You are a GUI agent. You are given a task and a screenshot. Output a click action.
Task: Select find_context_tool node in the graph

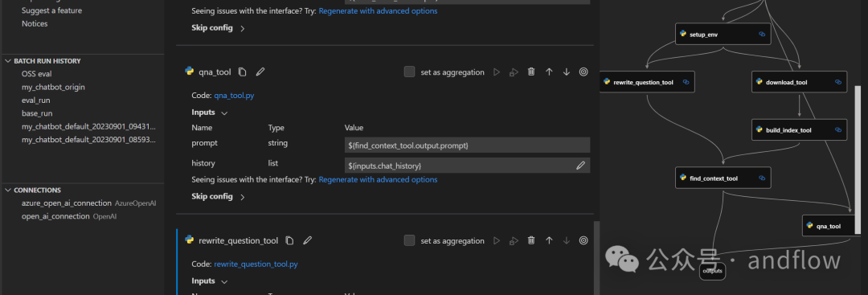tap(723, 178)
